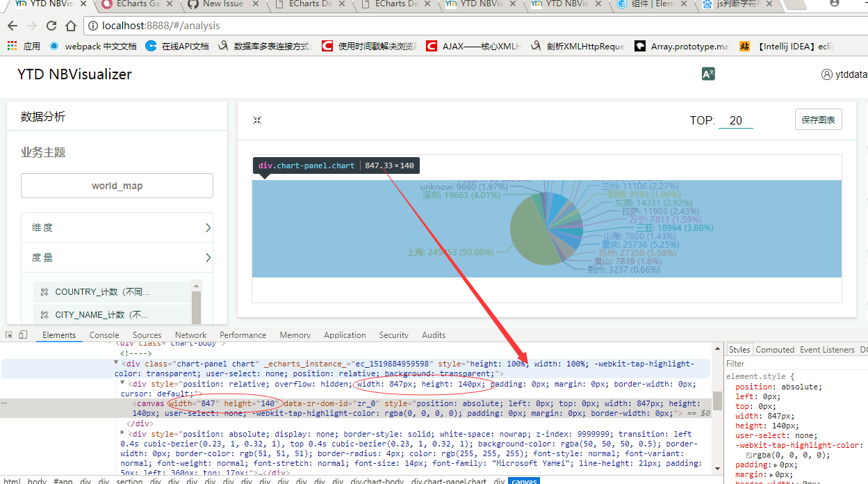The width and height of the screenshot is (868, 484).
Task: Reload the page with the refresh icon
Action: [51, 26]
